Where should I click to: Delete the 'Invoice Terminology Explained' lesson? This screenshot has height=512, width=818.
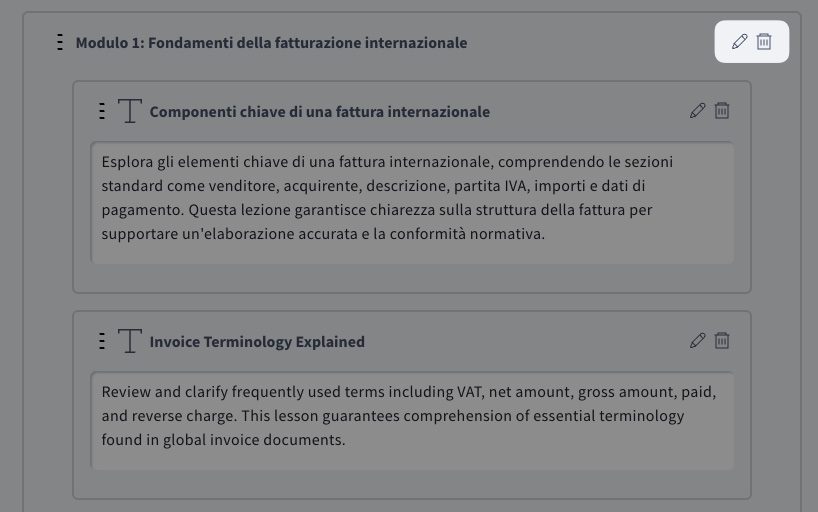(x=722, y=341)
